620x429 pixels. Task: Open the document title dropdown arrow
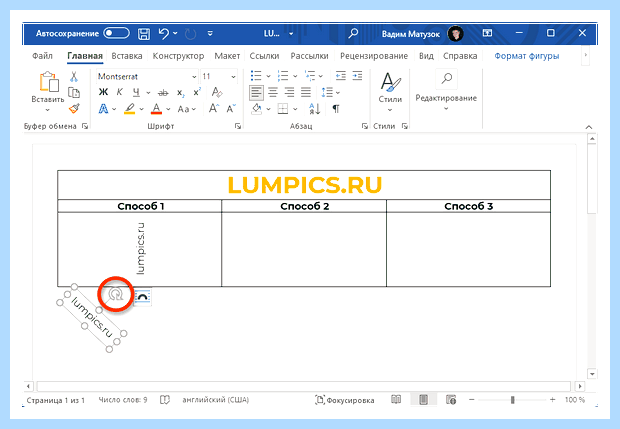[x=291, y=34]
